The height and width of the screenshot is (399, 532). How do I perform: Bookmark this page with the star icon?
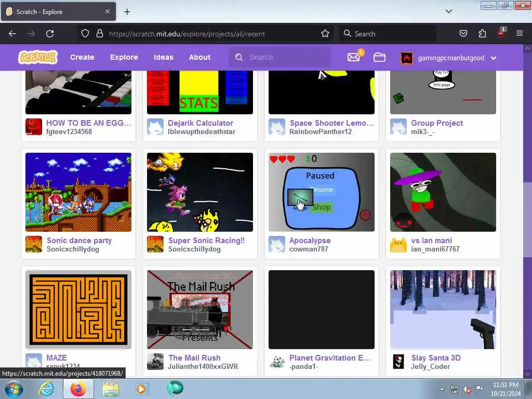click(325, 34)
